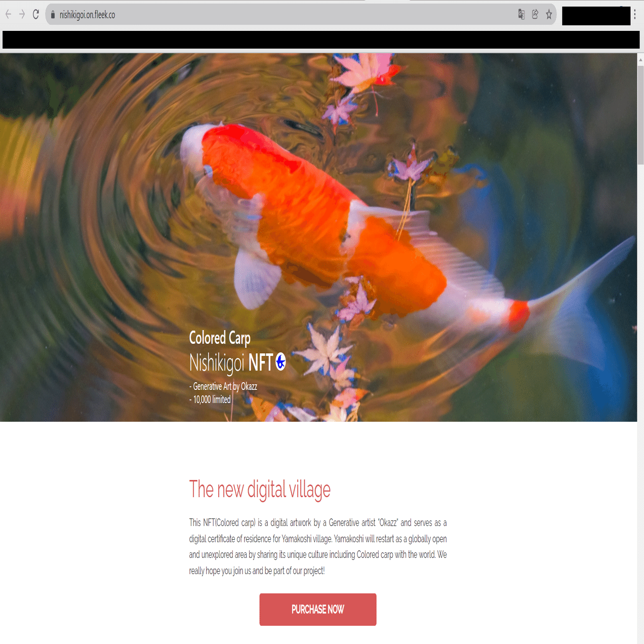Click the 'The new digital village' heading
The width and height of the screenshot is (644, 644).
point(260,490)
